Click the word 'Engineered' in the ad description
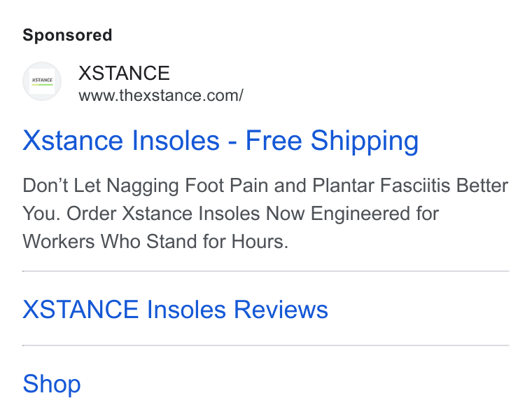532x419 pixels. (360, 214)
